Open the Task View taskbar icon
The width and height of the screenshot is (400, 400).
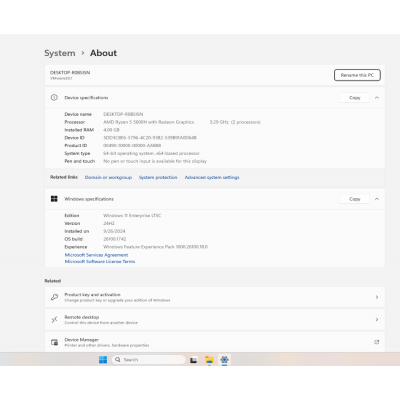(193, 360)
